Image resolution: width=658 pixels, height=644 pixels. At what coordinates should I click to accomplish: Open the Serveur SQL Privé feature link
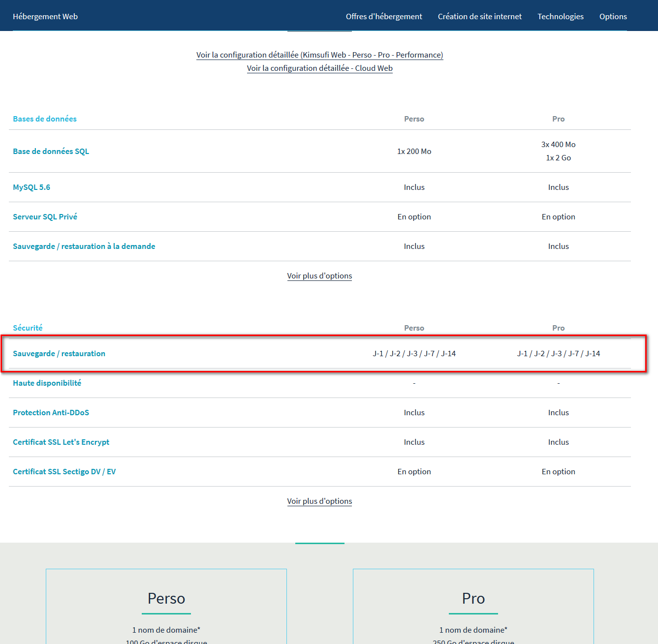(x=45, y=216)
